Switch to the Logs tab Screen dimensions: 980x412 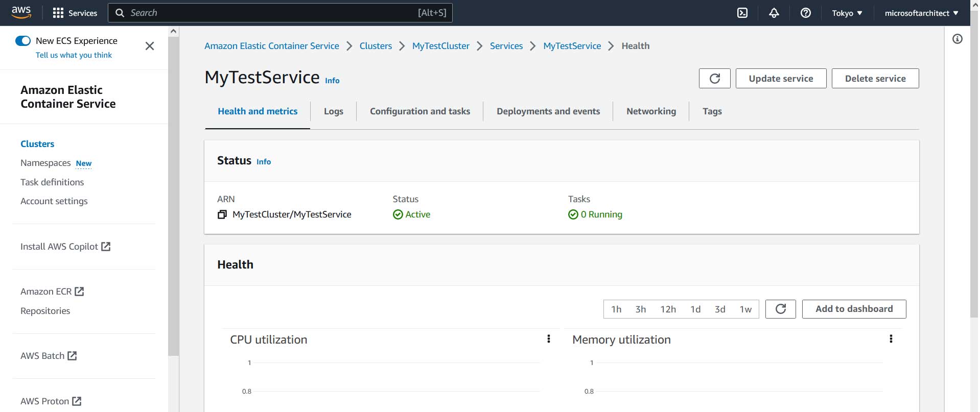coord(334,111)
